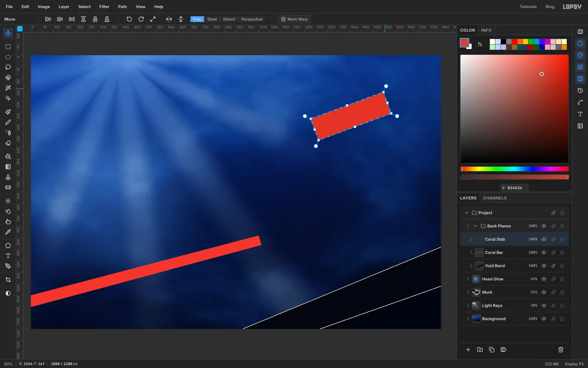Collapse the Back Planes folder
This screenshot has height=368, width=588.
click(476, 226)
